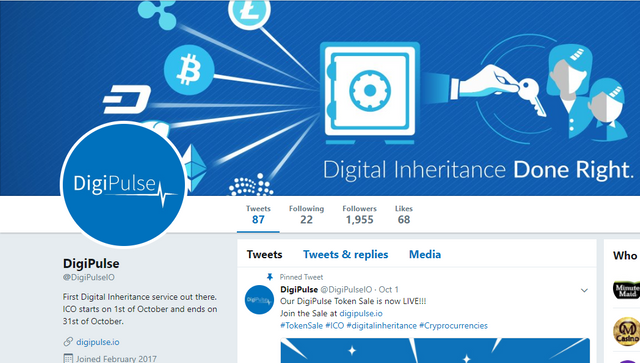This screenshot has height=363, width=640.
Task: Open the DigiPulse profile picture
Action: tap(123, 185)
